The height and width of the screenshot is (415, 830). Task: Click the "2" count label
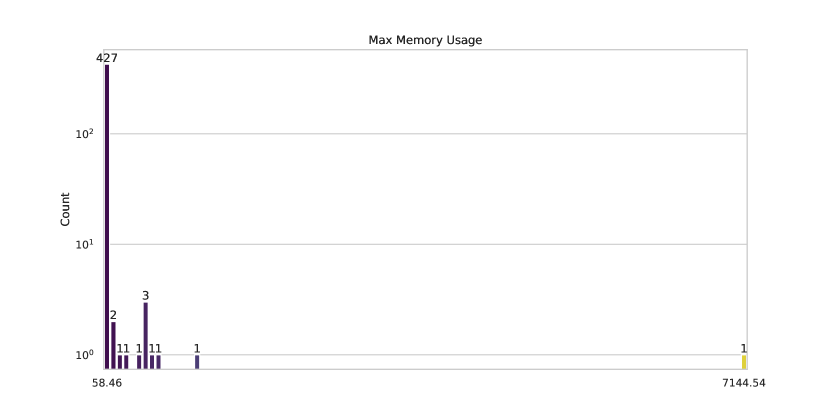pos(113,315)
